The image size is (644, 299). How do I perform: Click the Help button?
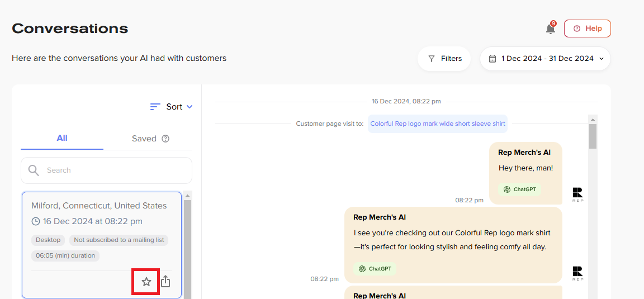(x=588, y=29)
